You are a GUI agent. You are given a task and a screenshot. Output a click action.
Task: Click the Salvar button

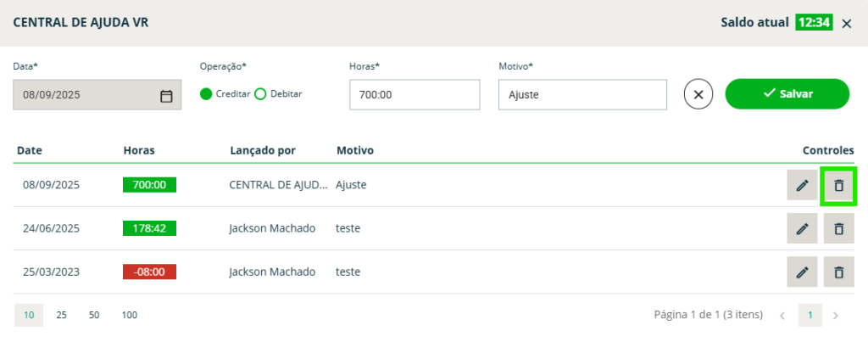pyautogui.click(x=787, y=94)
